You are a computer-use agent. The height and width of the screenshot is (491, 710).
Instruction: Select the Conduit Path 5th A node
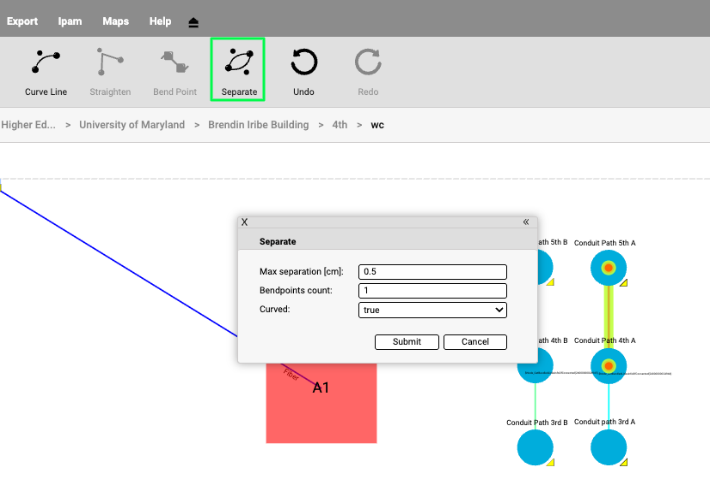608,268
